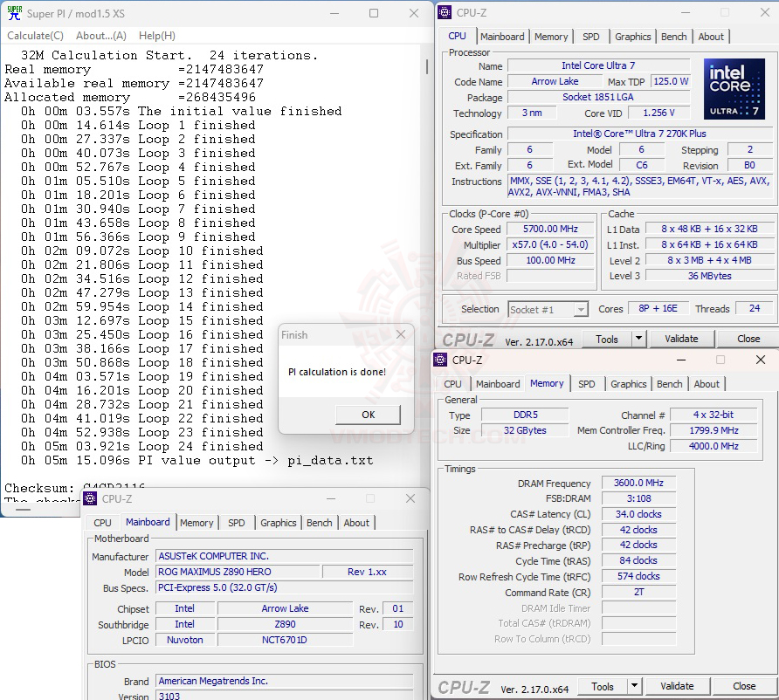The image size is (779, 700).
Task: Open Graphics tab in top CPU-Z window
Action: pyautogui.click(x=632, y=37)
